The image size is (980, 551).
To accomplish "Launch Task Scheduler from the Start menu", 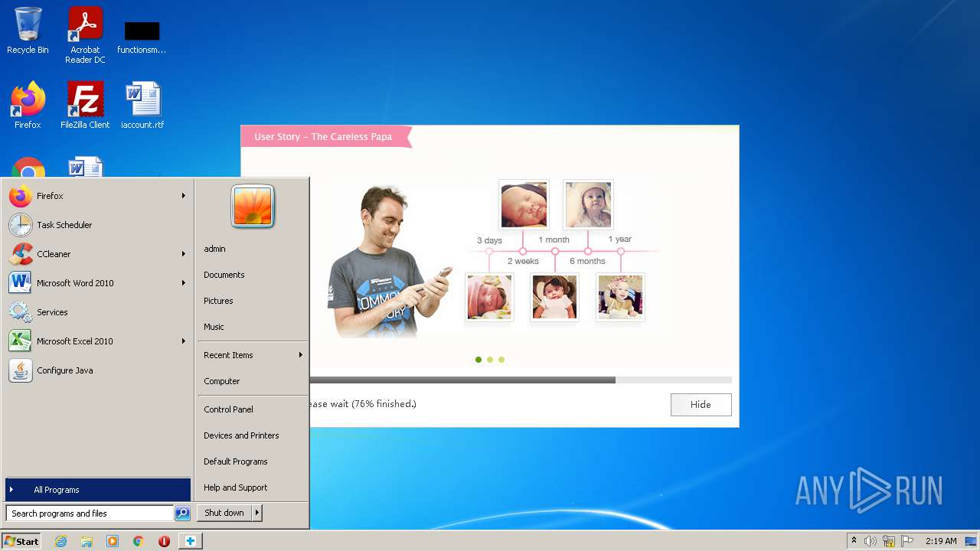I will click(96, 225).
